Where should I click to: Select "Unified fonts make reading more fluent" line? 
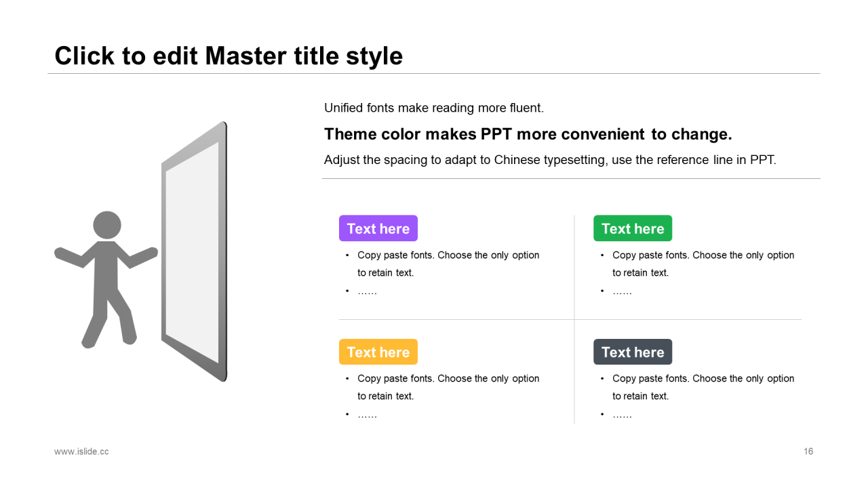click(434, 108)
